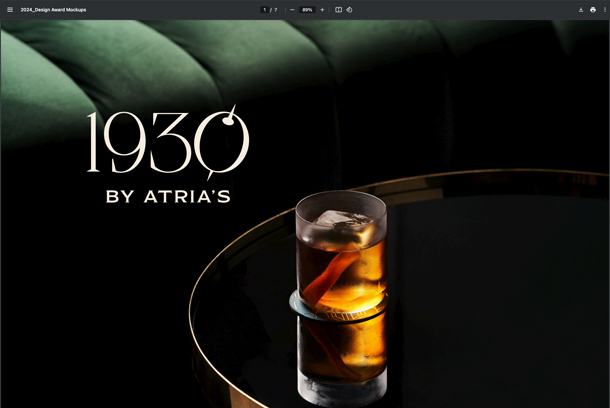Open the sidebar menu hamburger icon

[x=10, y=10]
